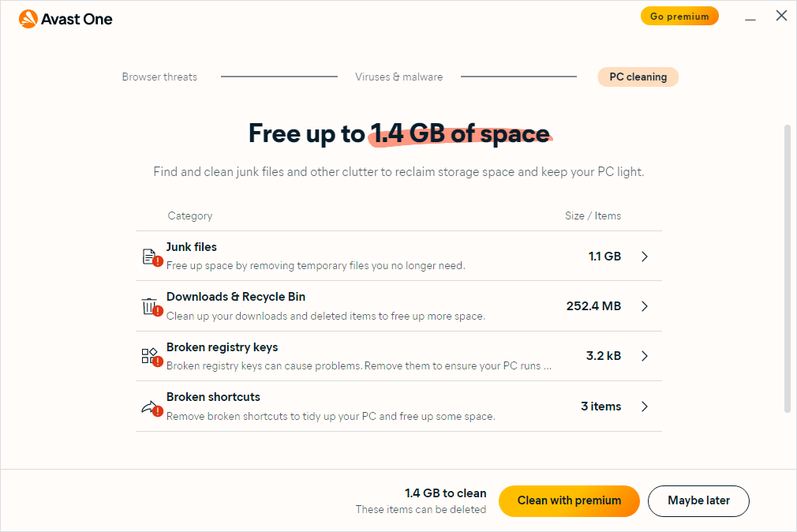Viewport: 797px width, 532px height.
Task: Open the Junk files row title
Action: pyautogui.click(x=192, y=247)
